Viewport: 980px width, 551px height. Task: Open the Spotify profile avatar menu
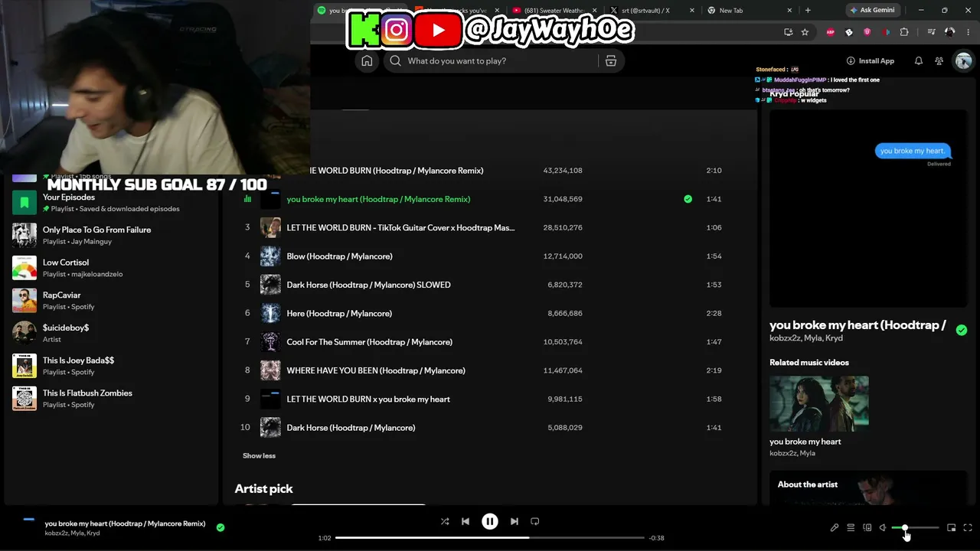[x=963, y=61]
